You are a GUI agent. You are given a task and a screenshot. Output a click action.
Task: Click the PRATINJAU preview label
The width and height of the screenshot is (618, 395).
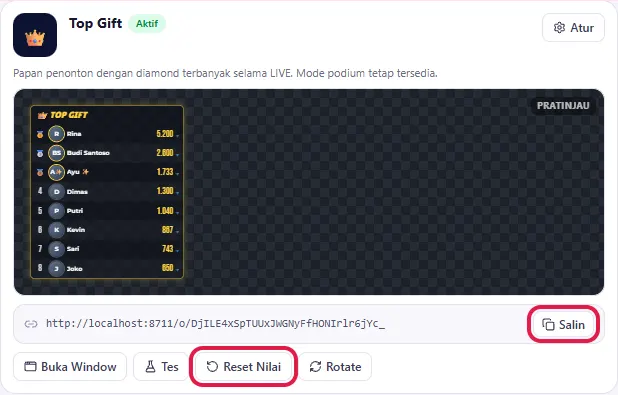(x=563, y=106)
